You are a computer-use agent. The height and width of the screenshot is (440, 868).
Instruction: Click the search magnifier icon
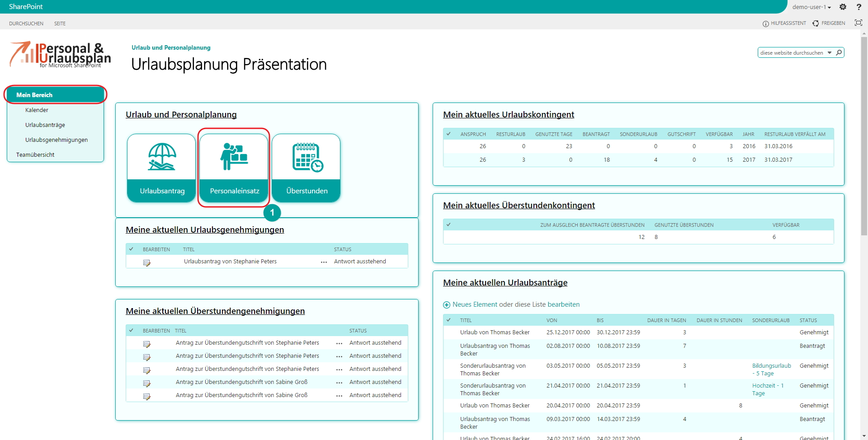tap(839, 52)
